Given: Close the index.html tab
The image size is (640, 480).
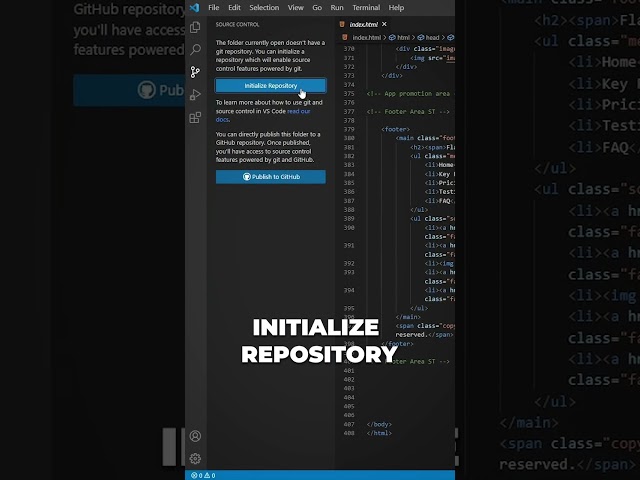Looking at the screenshot, I should coord(384,24).
